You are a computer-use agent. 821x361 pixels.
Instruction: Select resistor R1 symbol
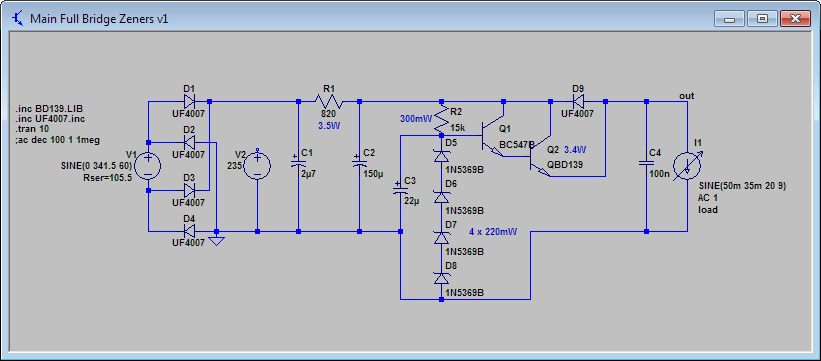(x=328, y=101)
